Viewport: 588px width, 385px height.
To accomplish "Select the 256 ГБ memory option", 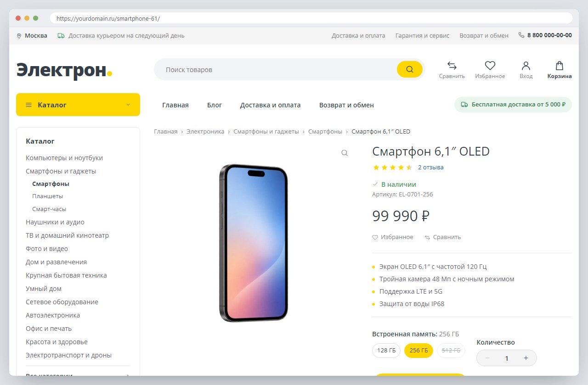I will tap(418, 351).
